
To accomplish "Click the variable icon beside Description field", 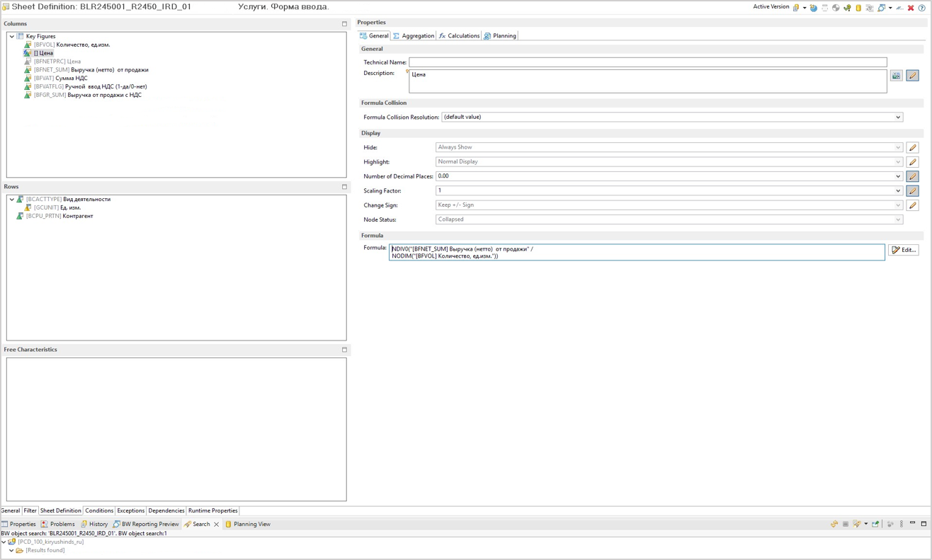I will (x=897, y=76).
